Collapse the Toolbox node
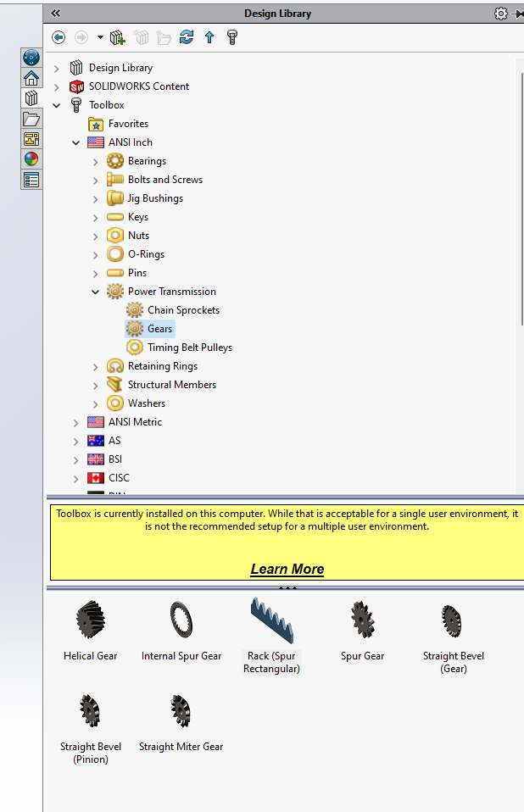Viewport: 524px width, 812px height. (57, 106)
